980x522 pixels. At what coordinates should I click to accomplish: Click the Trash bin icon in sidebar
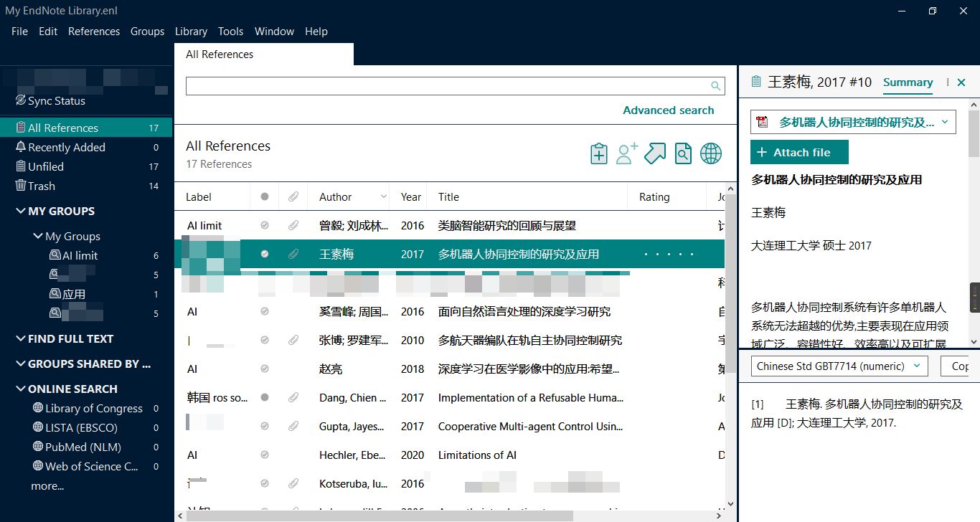[x=21, y=186]
